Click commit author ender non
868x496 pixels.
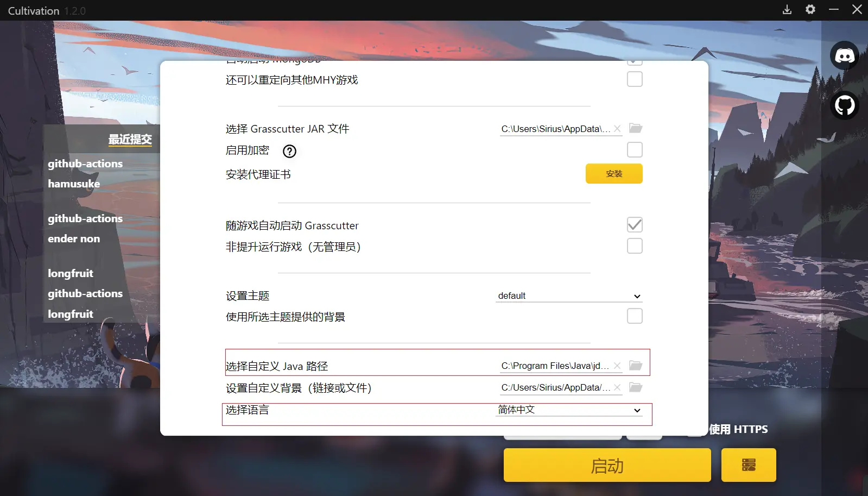pos(74,238)
